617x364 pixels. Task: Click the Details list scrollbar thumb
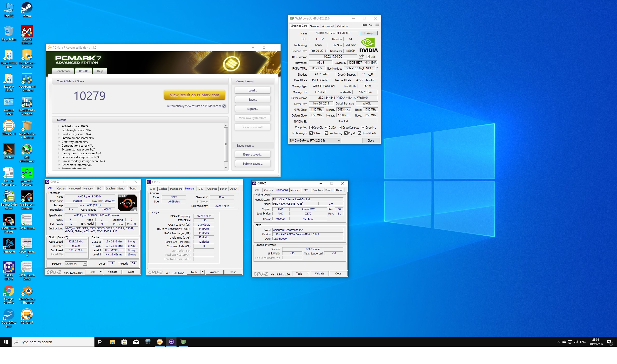pos(226,144)
